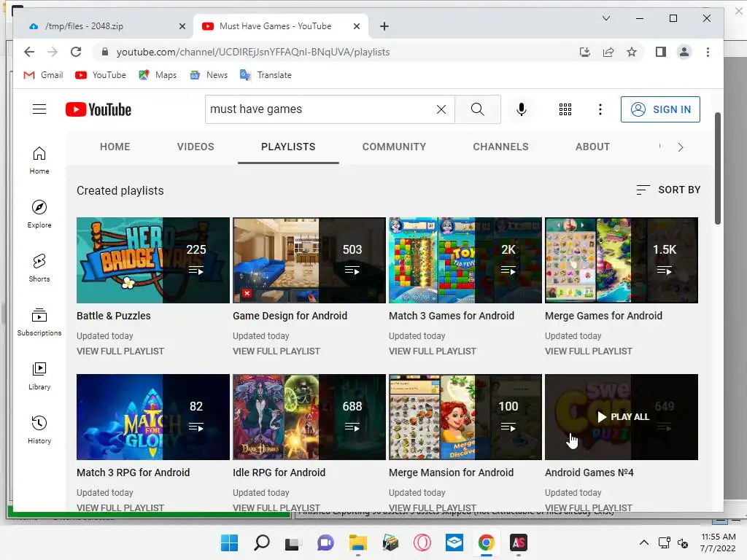The image size is (747, 560).
Task: Click the browser address bar URL
Action: 253,52
